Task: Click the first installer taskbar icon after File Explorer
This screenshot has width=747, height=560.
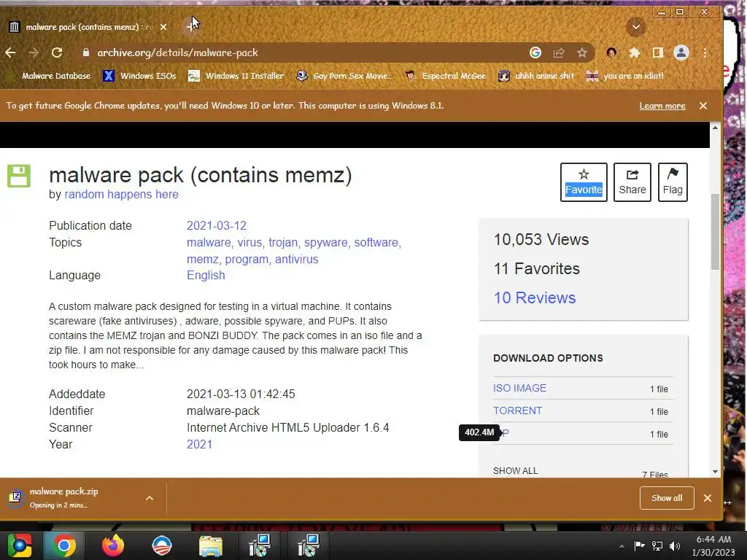Action: click(x=260, y=545)
